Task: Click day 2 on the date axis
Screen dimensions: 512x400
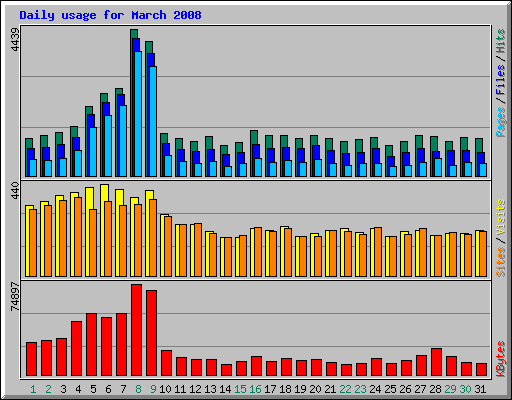Action: (x=48, y=389)
